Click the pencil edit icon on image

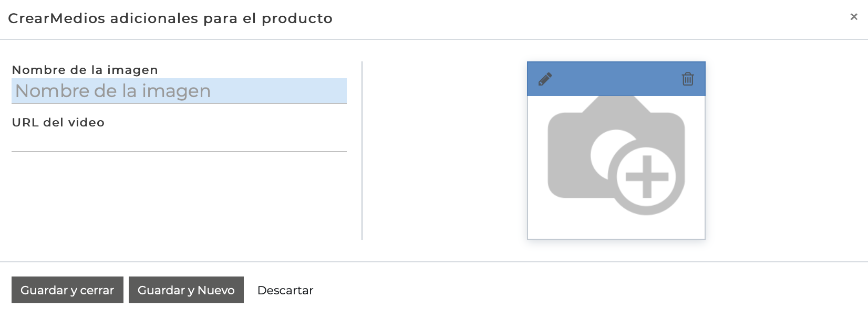545,79
